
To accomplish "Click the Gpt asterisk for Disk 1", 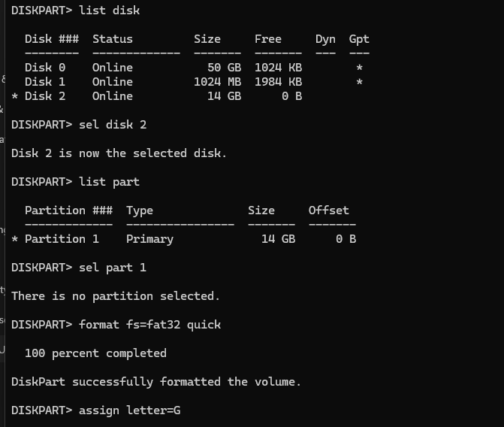I will (359, 82).
